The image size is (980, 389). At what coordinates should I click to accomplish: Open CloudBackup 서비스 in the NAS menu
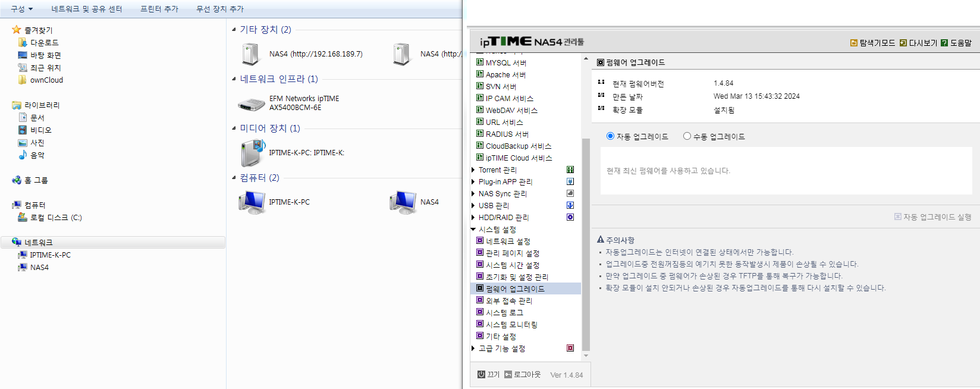(519, 146)
